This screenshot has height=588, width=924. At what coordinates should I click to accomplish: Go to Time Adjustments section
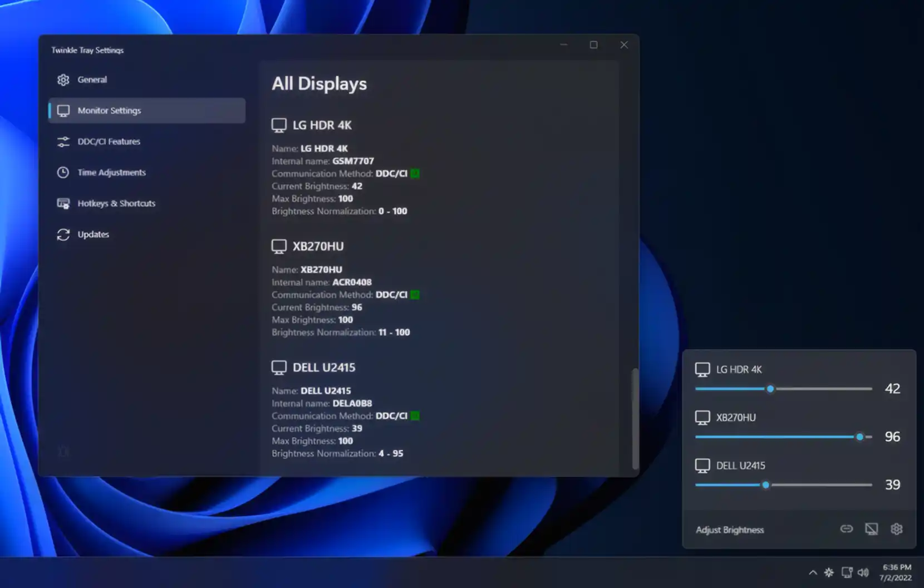click(146, 172)
